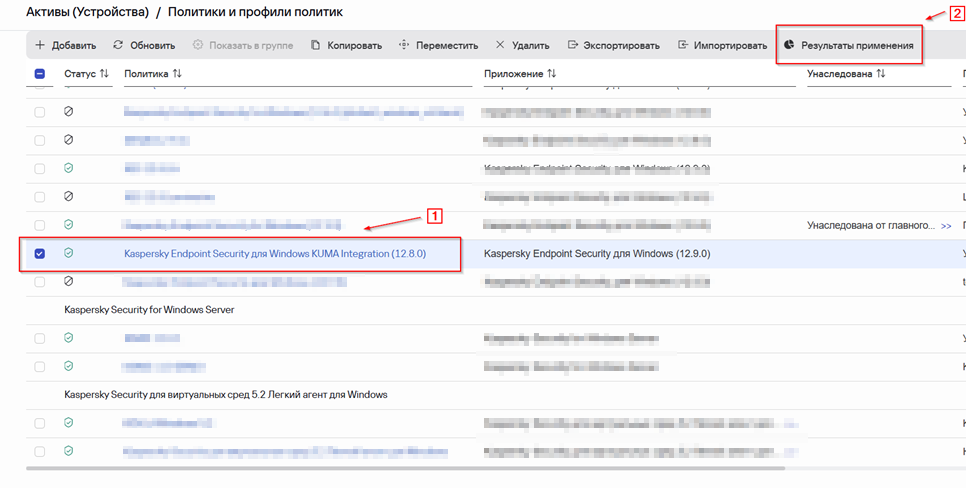Click the horizontal scrollbar at the bottom
The image size is (966, 488).
tap(480, 467)
